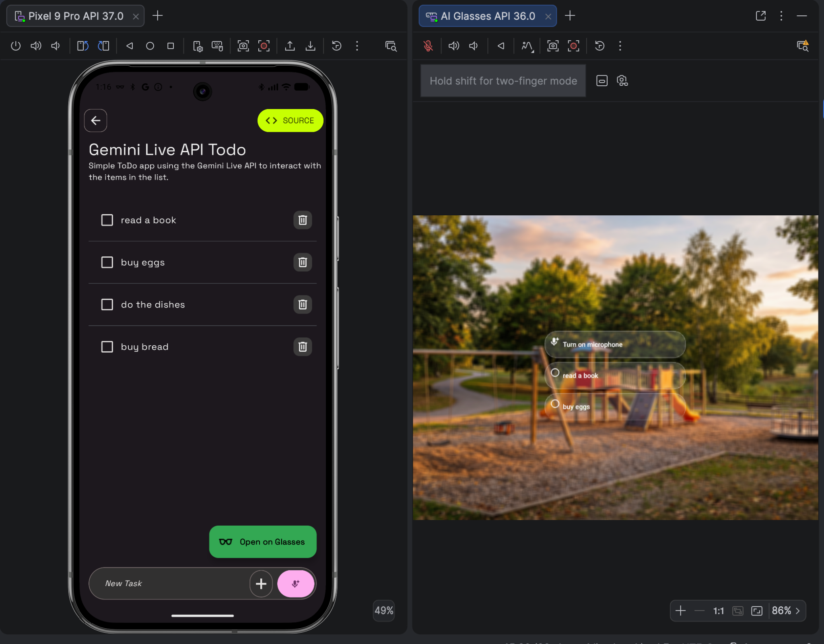Toggle muted microphone in AI Glasses toolbar
This screenshot has height=644, width=824.
[428, 46]
